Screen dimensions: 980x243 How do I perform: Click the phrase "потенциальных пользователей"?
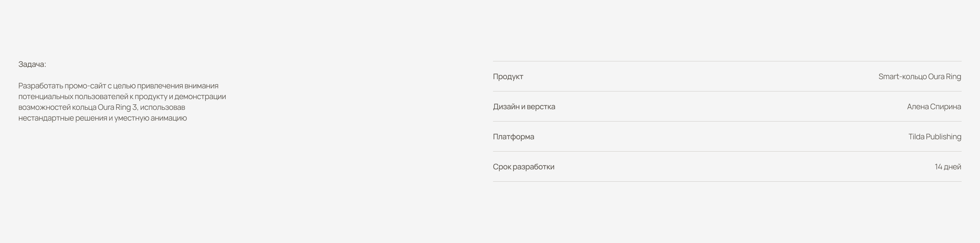(73, 97)
